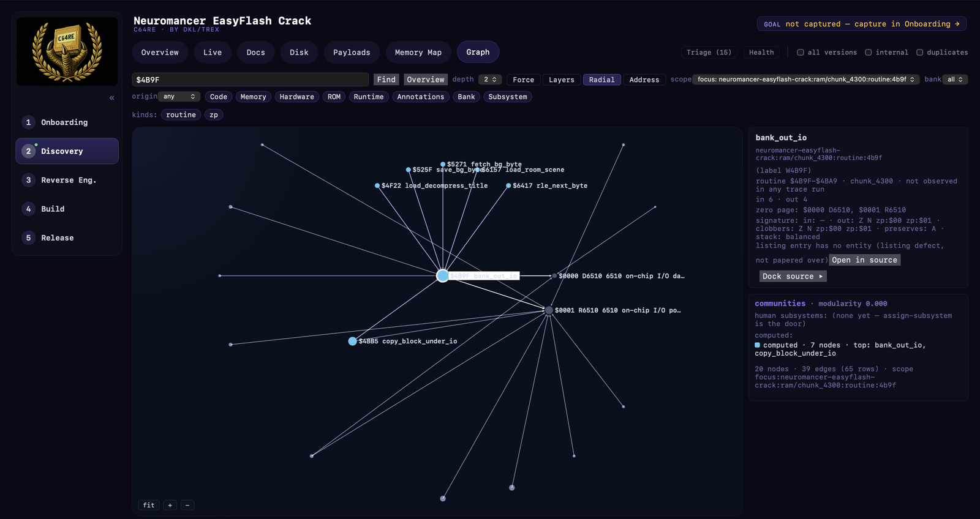Screen dimensions: 980x519
Task: Toggle the zp kind filter chip
Action: (214, 114)
